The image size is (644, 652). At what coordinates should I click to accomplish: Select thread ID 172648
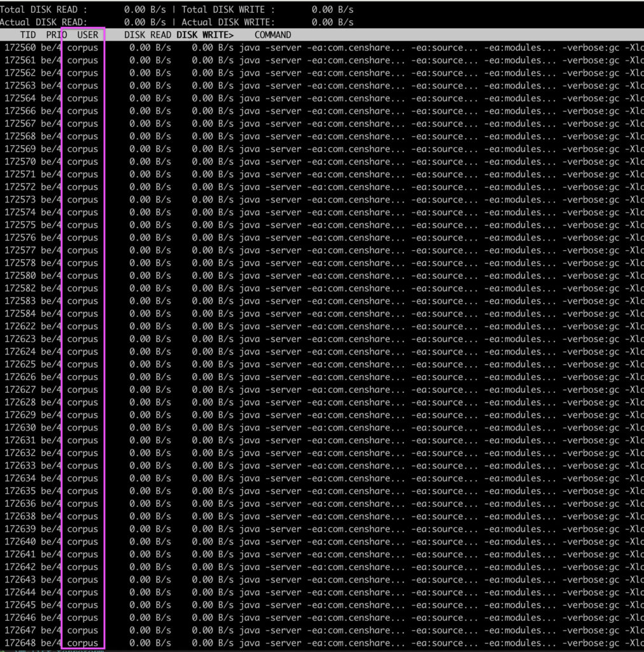point(20,643)
